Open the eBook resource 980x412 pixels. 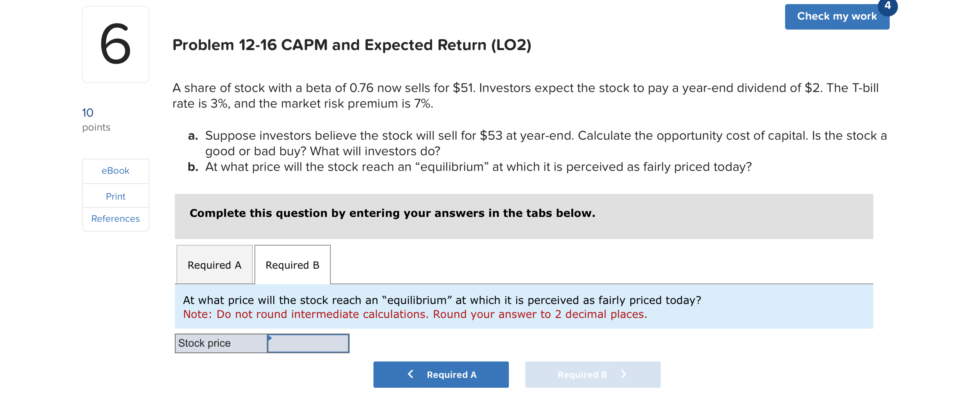tap(115, 171)
